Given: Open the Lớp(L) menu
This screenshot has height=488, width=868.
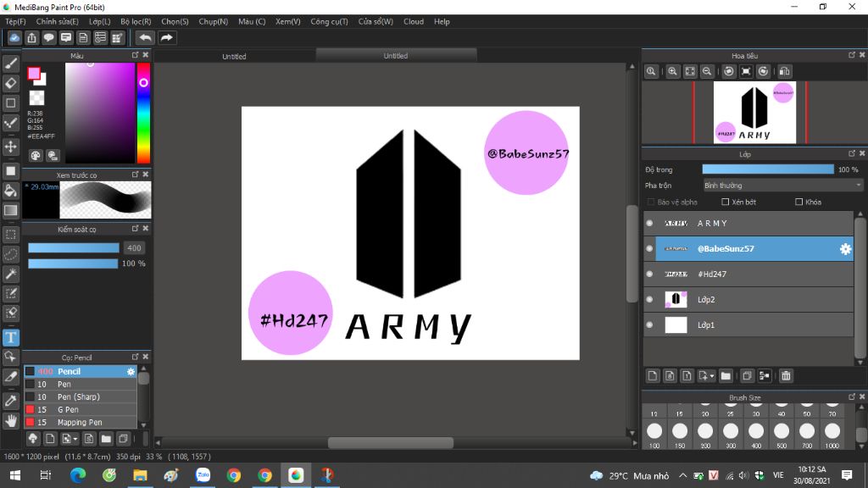Looking at the screenshot, I should [x=100, y=21].
